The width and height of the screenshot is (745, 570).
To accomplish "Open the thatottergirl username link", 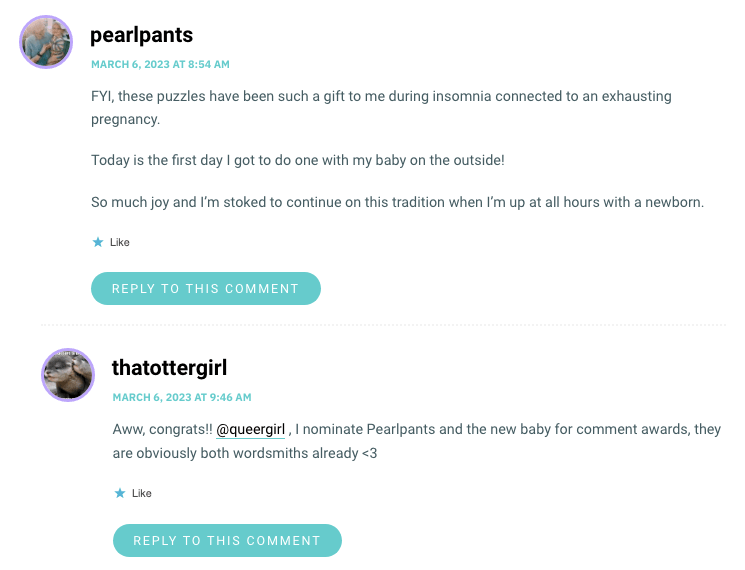I will [x=170, y=368].
